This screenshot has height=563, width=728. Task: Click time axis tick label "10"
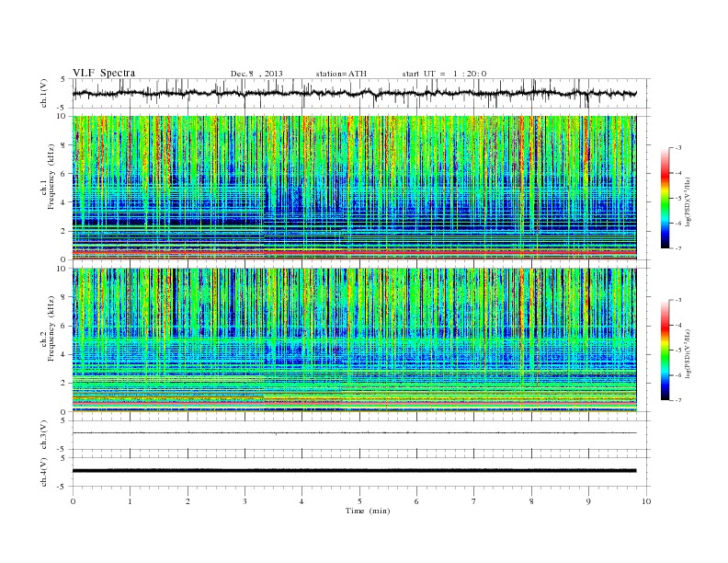(646, 501)
